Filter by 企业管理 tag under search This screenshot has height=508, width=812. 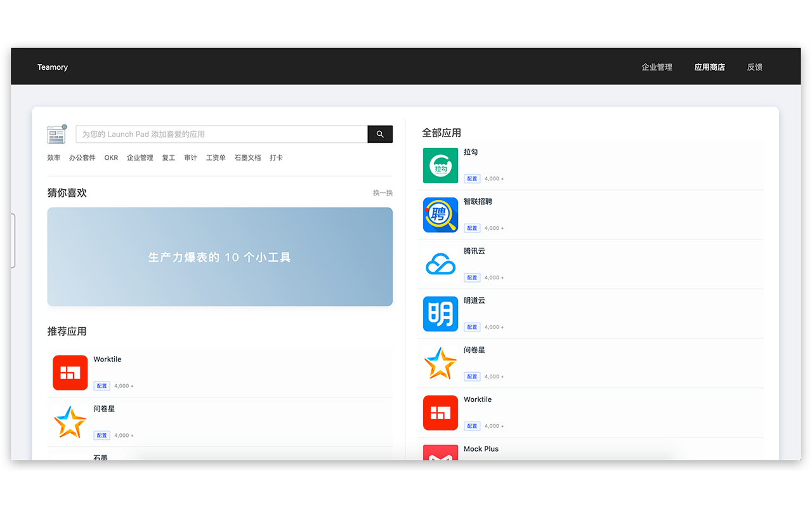click(140, 157)
